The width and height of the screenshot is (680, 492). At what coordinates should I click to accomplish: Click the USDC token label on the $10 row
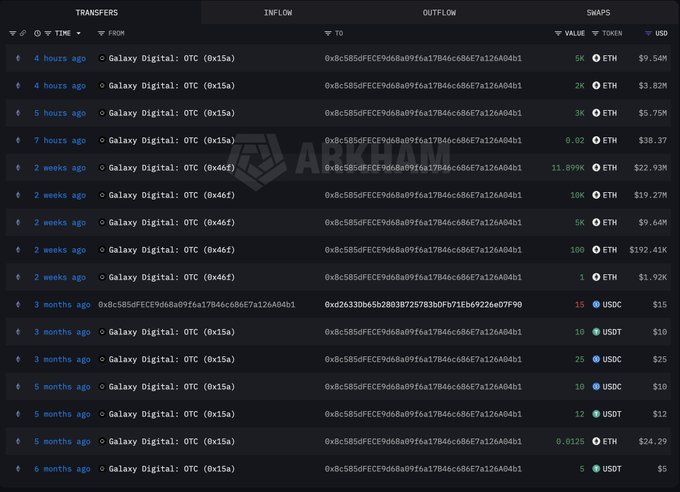point(612,387)
